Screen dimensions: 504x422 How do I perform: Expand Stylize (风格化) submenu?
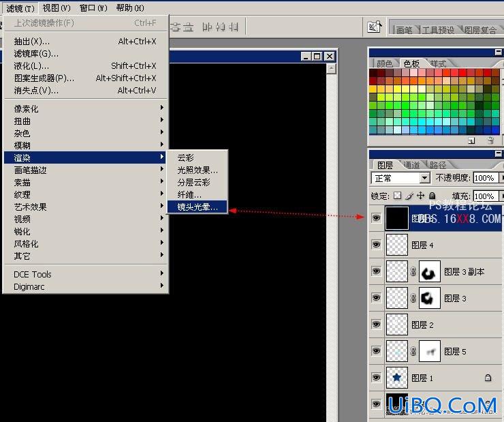pyautogui.click(x=86, y=243)
